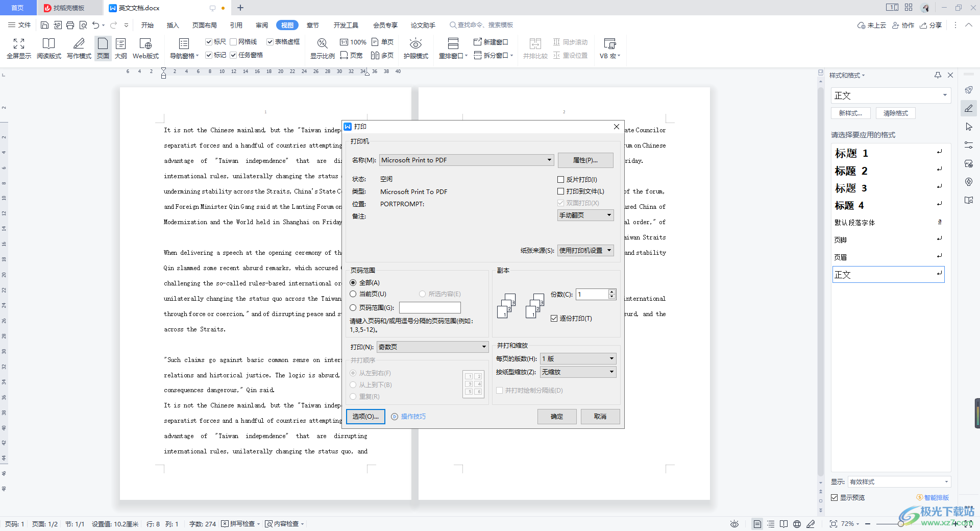Open print odd pages (奇数页) dropdown
Viewport: 980px width, 531px height.
pyautogui.click(x=433, y=347)
